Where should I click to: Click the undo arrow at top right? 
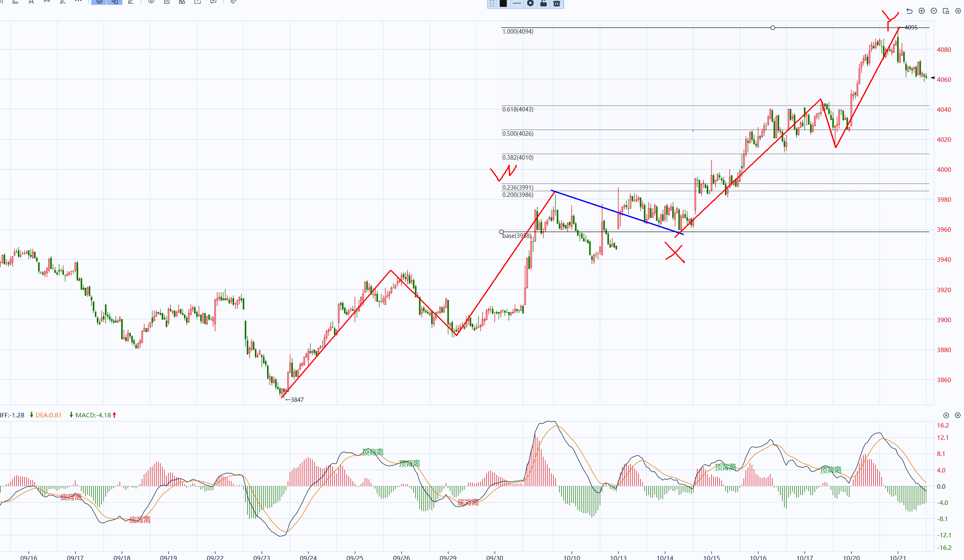(x=909, y=11)
